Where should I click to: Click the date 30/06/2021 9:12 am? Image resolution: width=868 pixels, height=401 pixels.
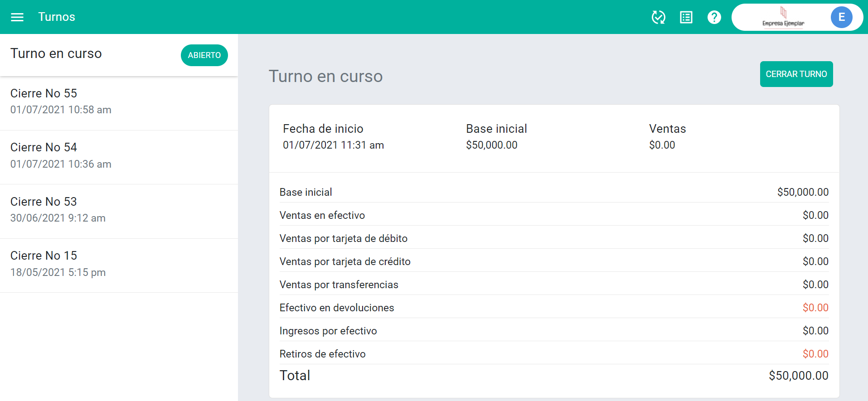coord(58,218)
